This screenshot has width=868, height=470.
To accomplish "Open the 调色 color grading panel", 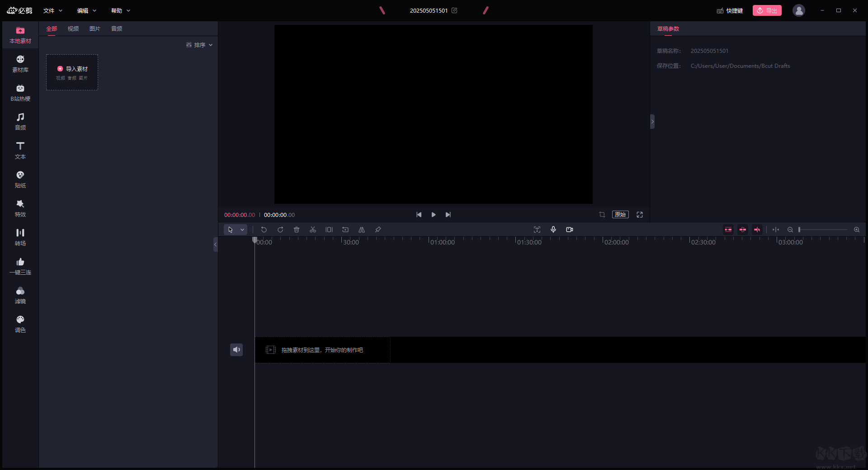I will point(20,324).
